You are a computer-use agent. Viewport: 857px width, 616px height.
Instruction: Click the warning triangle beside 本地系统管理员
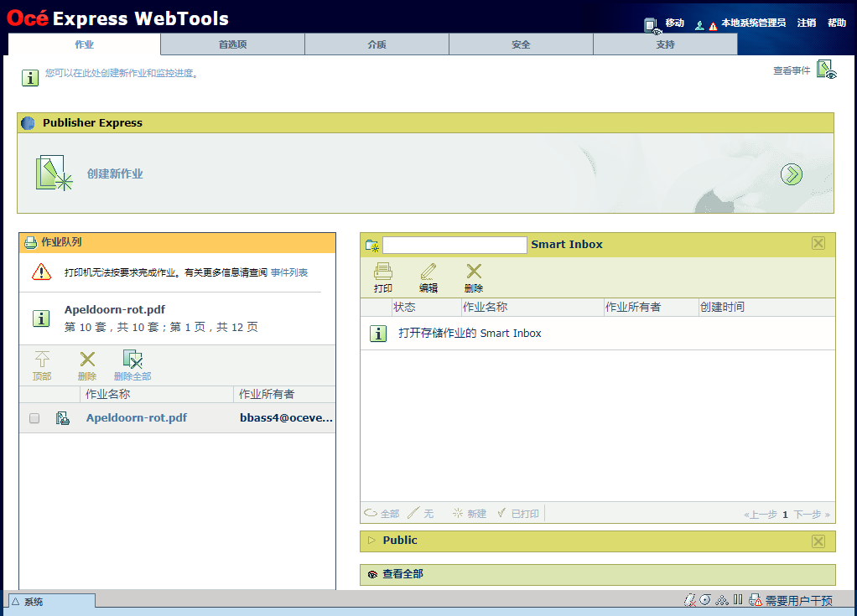pyautogui.click(x=713, y=26)
